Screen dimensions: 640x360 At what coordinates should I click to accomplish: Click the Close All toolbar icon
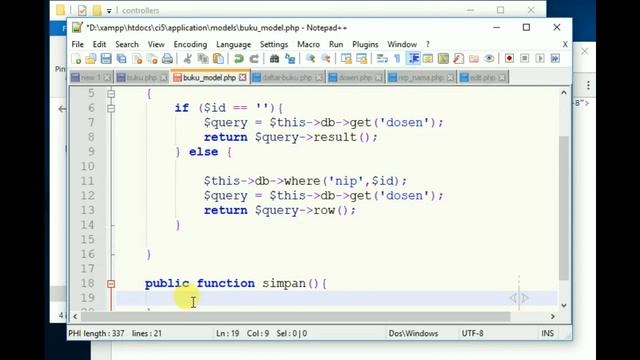click(x=152, y=59)
